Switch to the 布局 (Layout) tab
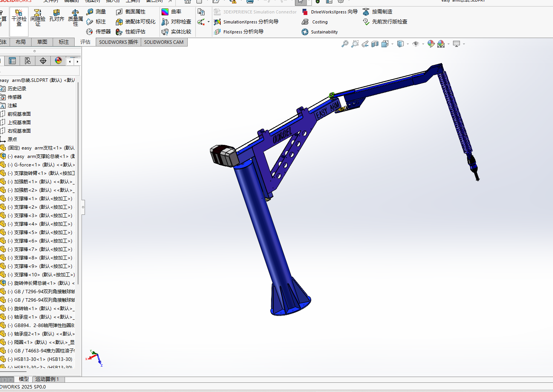The width and height of the screenshot is (553, 392). 21,42
